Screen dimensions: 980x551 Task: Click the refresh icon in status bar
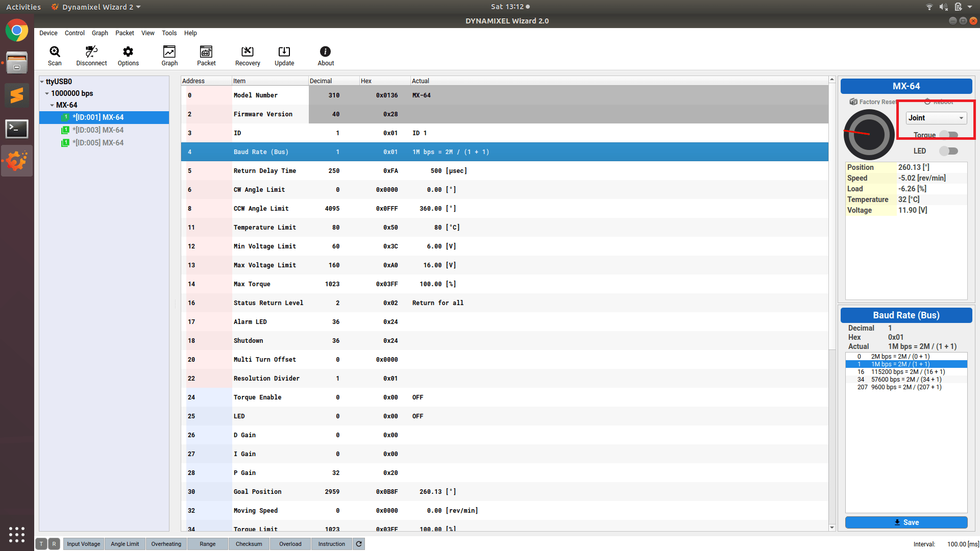[x=359, y=544]
